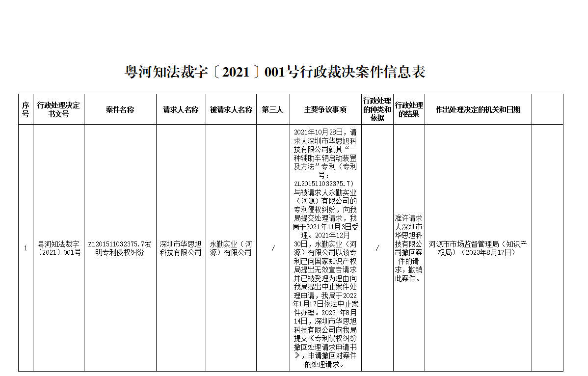Click the cell 粤河知法裁字〔2021〕001号

[58, 248]
